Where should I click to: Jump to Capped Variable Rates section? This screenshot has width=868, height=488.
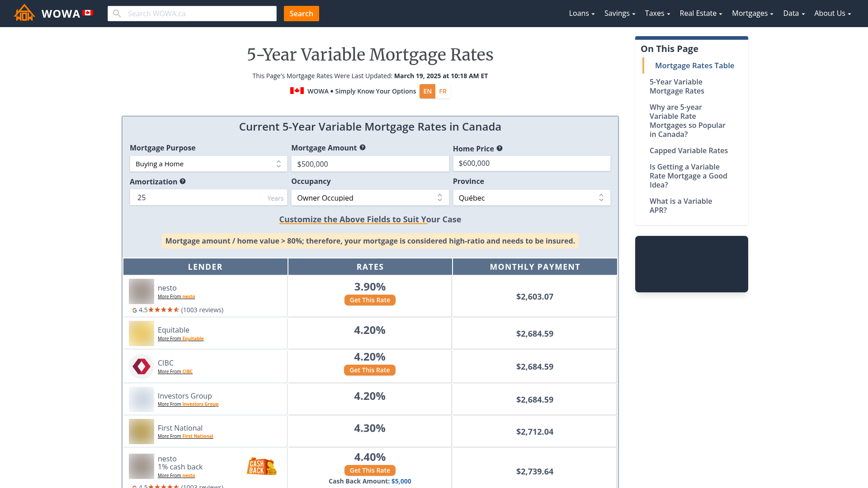(x=689, y=150)
